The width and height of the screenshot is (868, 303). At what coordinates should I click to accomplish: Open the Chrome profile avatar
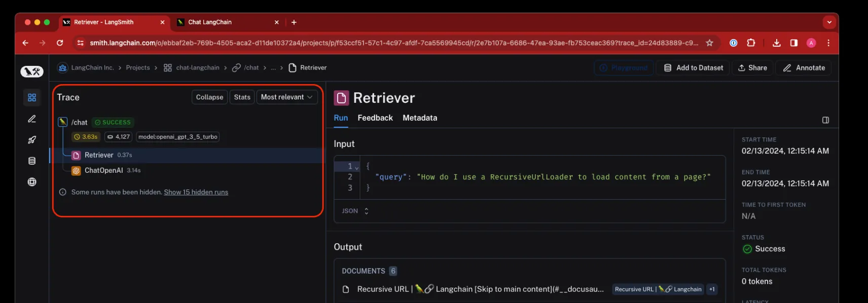811,43
